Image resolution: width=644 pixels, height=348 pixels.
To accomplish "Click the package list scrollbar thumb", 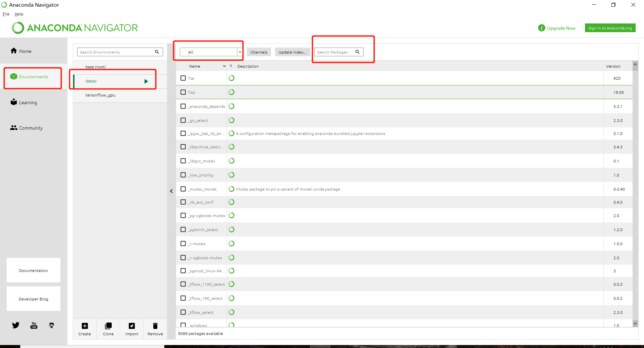I will click(635, 69).
